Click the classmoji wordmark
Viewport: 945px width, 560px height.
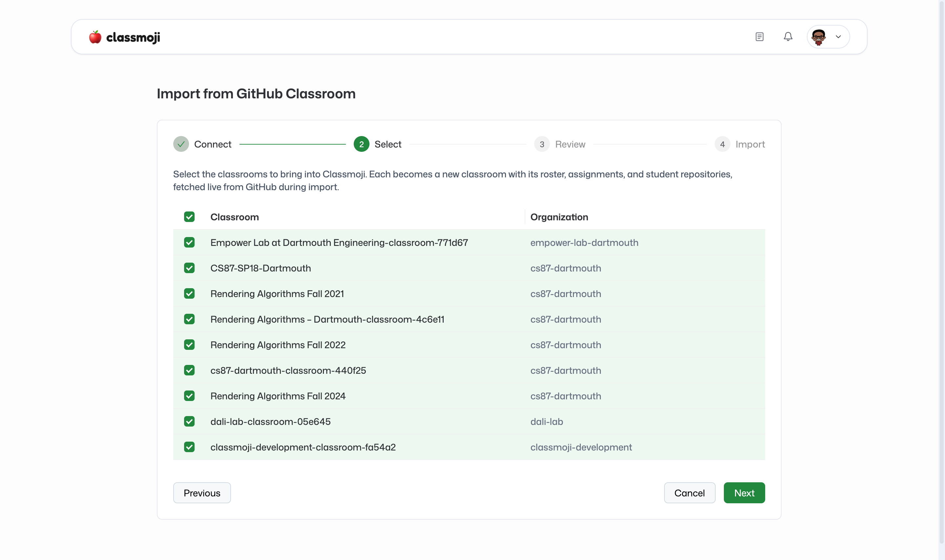point(133,37)
